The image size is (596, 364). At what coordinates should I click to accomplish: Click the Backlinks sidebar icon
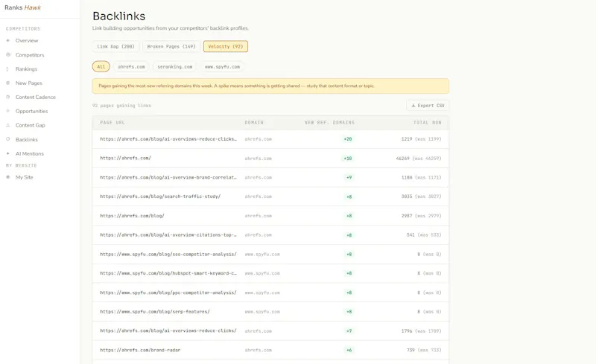8,139
